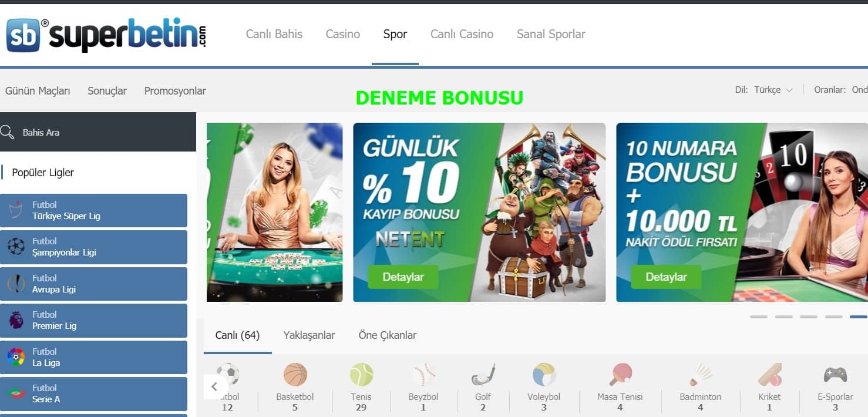Screen dimensions: 868x417
Task: Open Masa Tenisi paddle icon
Action: pyautogui.click(x=620, y=374)
